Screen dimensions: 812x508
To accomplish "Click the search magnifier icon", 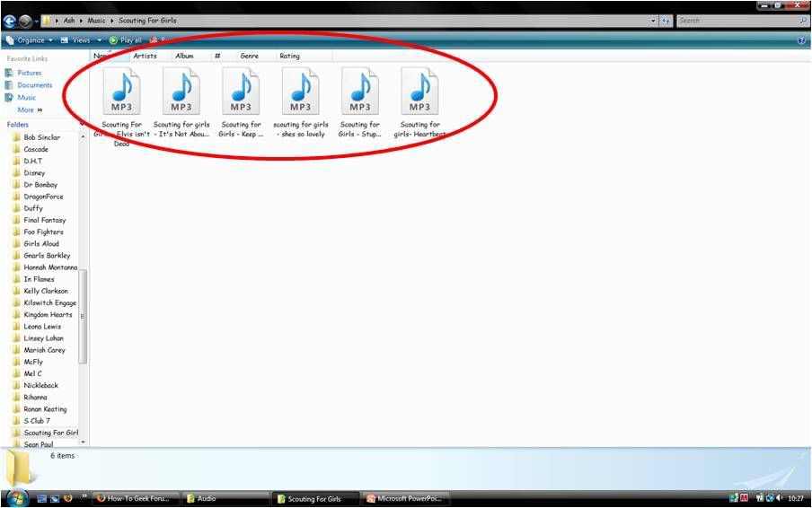I will point(803,21).
